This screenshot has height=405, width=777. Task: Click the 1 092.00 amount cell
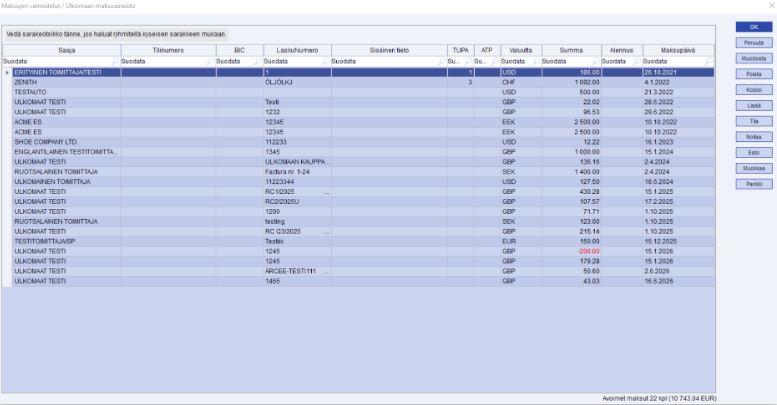tap(571, 82)
